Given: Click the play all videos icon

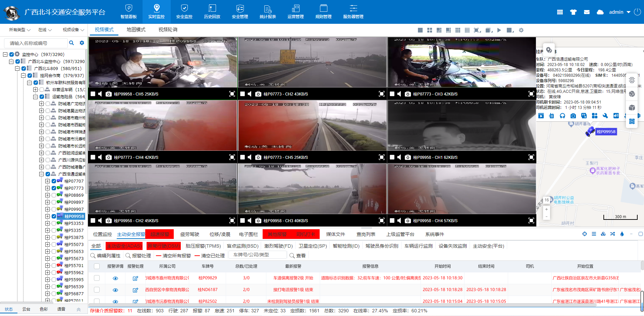Looking at the screenshot, I should (x=499, y=30).
